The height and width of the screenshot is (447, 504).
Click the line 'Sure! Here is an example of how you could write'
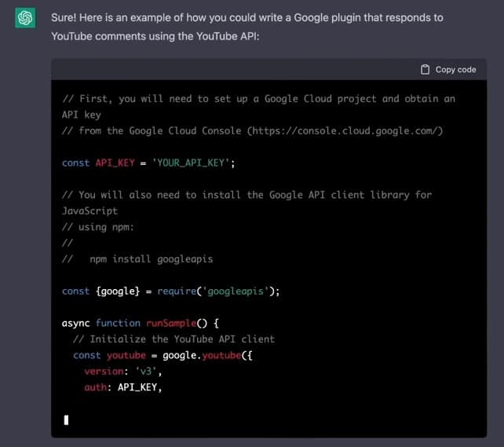[x=247, y=18]
